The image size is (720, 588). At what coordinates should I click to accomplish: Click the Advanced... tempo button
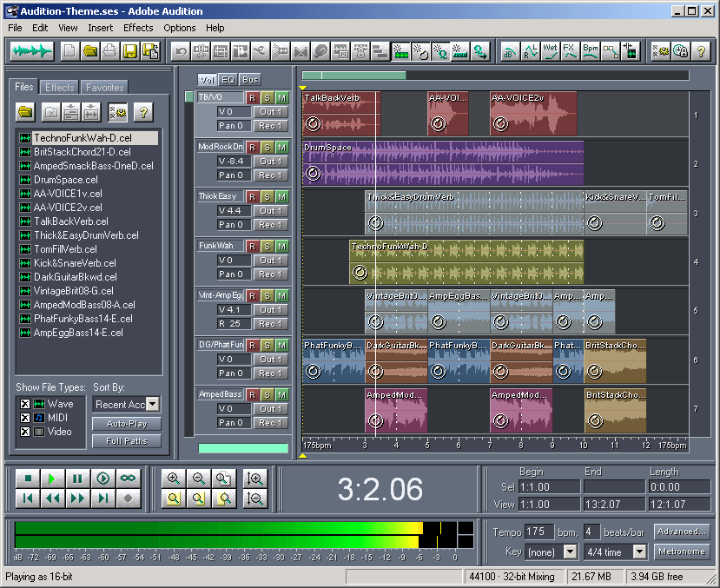pos(682,532)
